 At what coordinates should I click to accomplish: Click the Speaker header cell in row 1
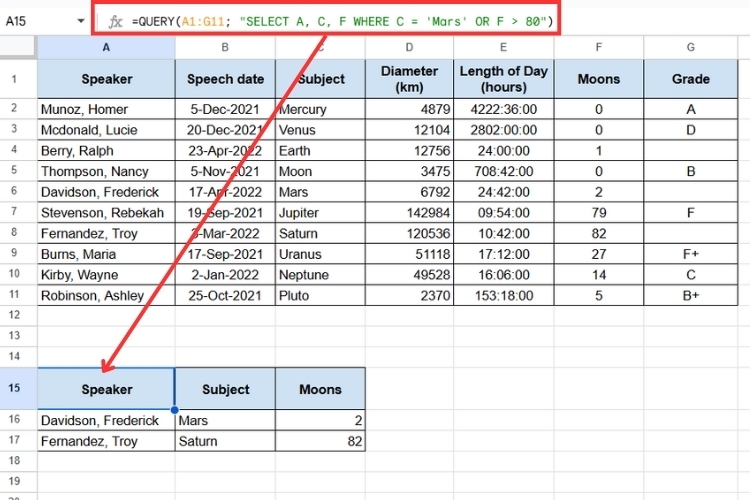(x=106, y=79)
